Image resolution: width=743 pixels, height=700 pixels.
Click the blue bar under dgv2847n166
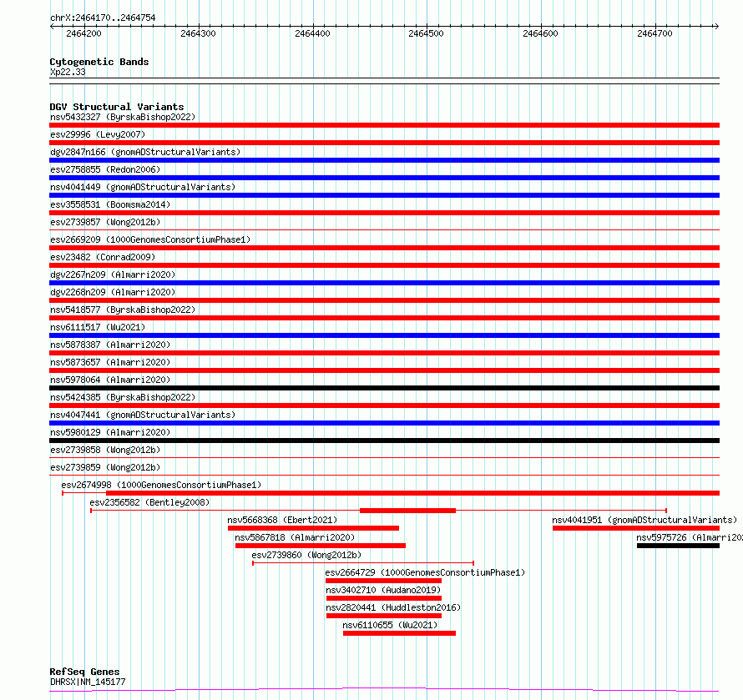click(x=384, y=160)
